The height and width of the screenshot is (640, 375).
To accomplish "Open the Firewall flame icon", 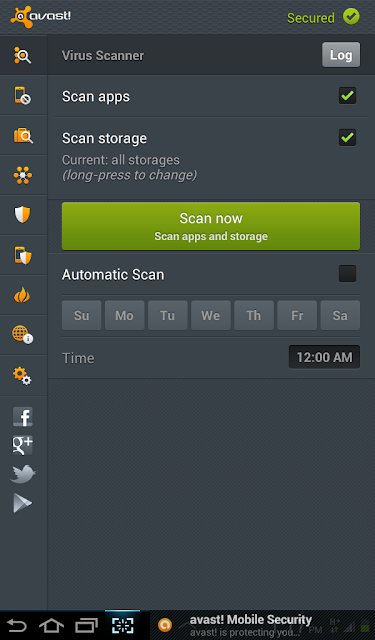I will tap(22, 295).
